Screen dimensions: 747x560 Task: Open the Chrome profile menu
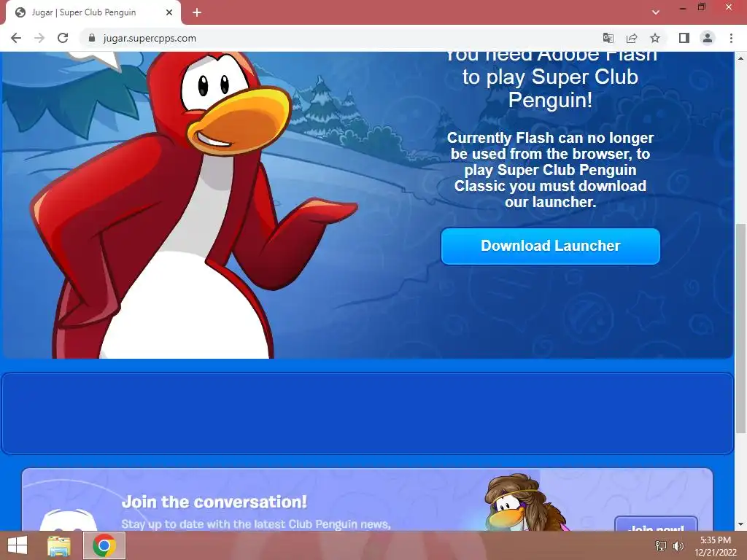click(x=708, y=38)
